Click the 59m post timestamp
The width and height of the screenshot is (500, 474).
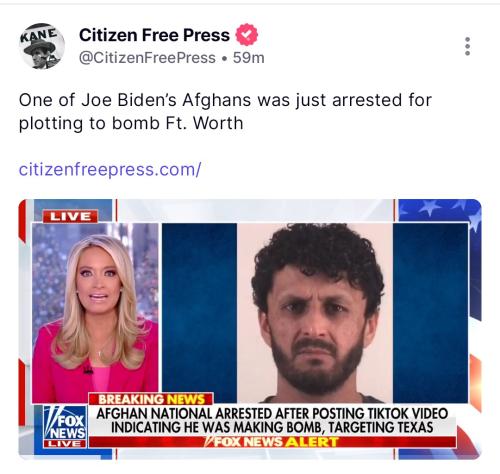pyautogui.click(x=249, y=58)
